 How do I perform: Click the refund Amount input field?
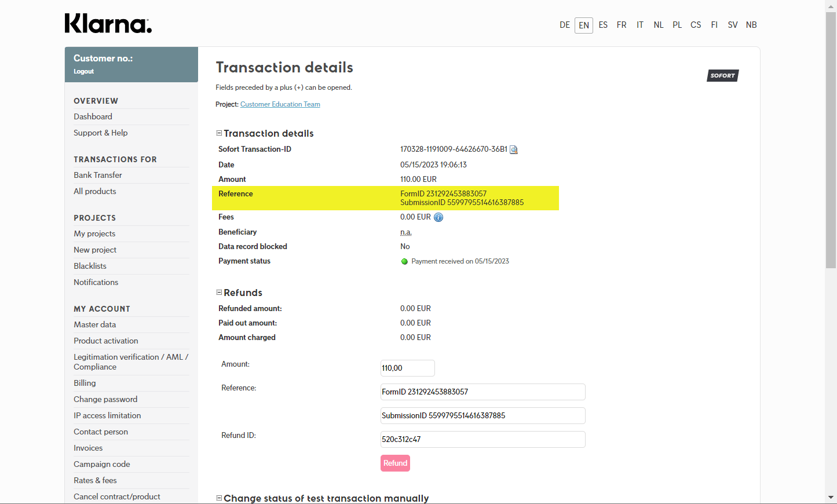[x=407, y=368]
